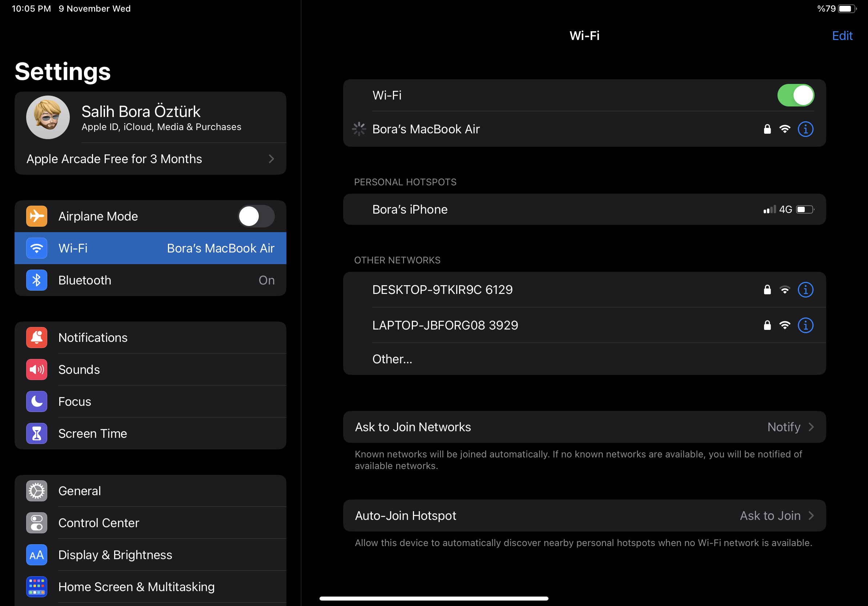Open info for Bora's MacBook Air network
The height and width of the screenshot is (606, 868).
pos(805,129)
